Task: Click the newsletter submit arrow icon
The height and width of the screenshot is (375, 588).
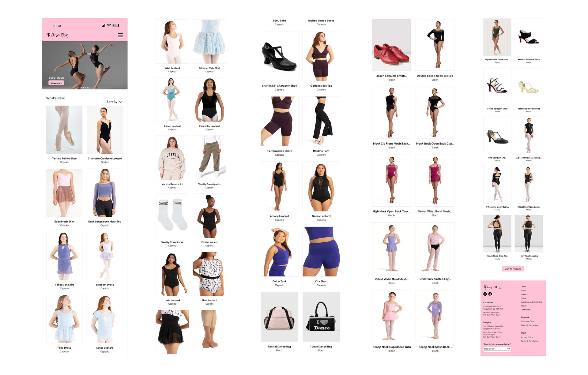Action: 508,349
